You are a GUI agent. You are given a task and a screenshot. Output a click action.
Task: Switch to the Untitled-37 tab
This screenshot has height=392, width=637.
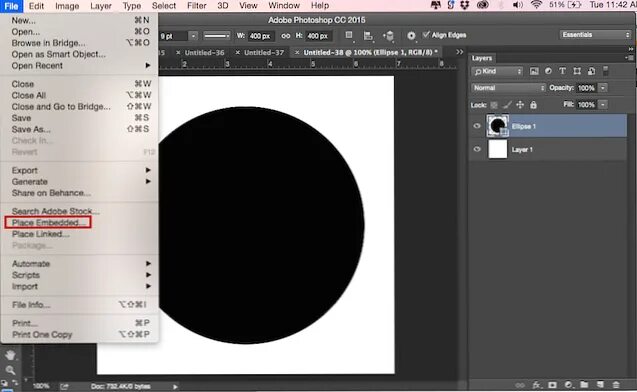pyautogui.click(x=264, y=53)
